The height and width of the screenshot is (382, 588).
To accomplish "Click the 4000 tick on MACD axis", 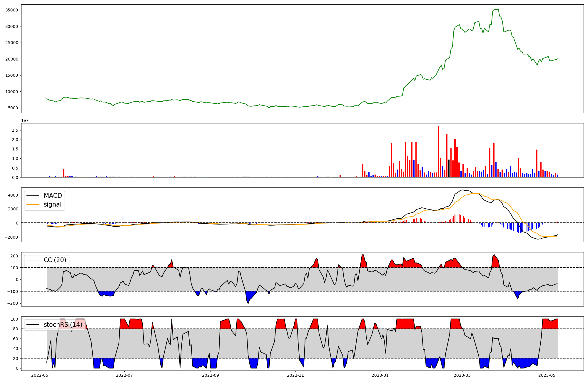I will pyautogui.click(x=13, y=195).
